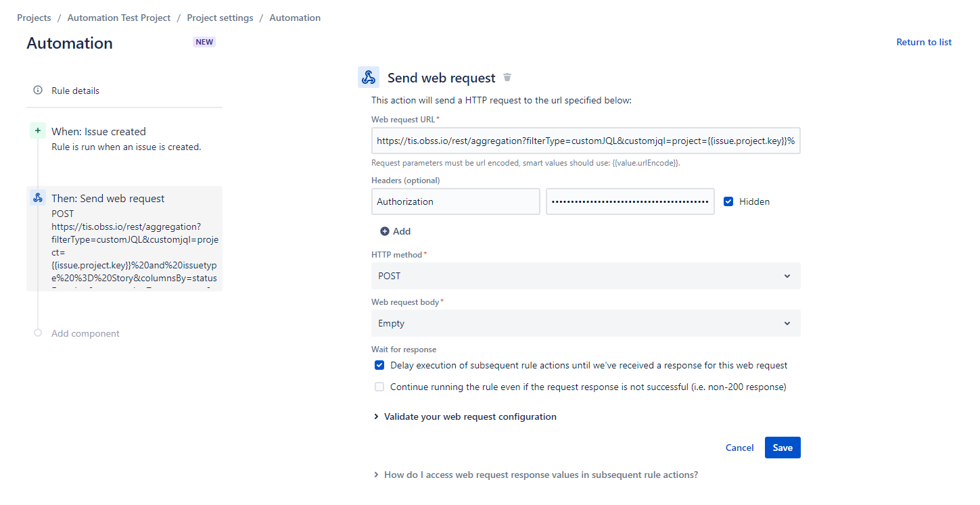Click the info icon next to Rule details

point(38,91)
